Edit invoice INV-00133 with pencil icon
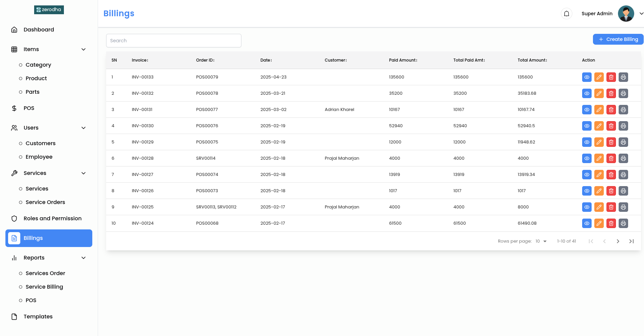The width and height of the screenshot is (644, 336). click(x=599, y=77)
